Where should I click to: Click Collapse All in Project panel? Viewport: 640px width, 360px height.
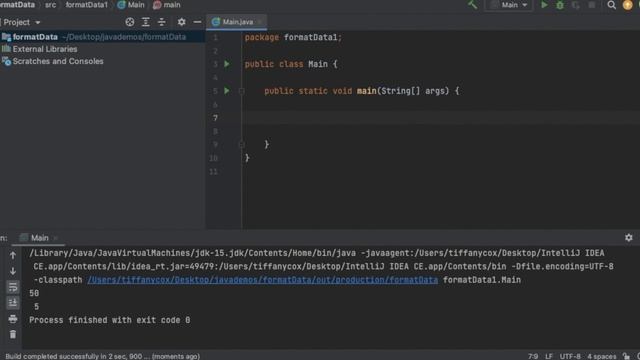162,22
